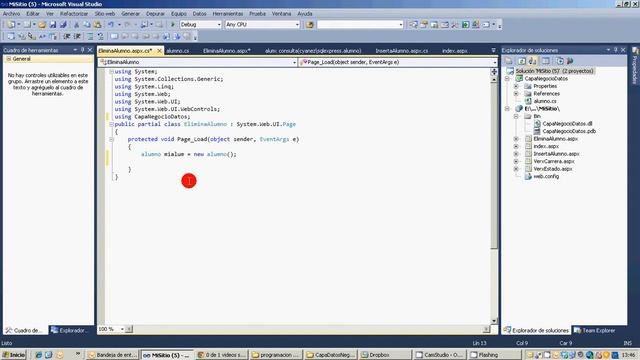The width and height of the screenshot is (640, 360).
Task: Open the programacion folder taskbar button
Action: (276, 355)
